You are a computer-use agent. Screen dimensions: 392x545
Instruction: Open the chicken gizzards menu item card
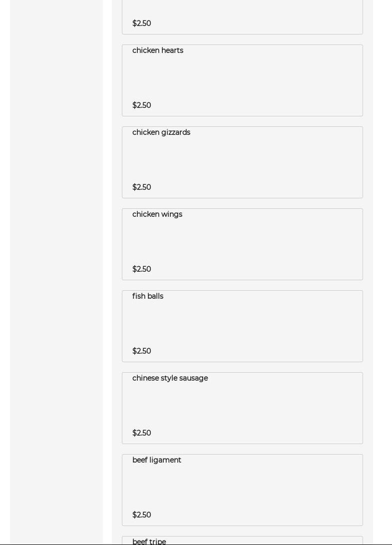pyautogui.click(x=242, y=162)
